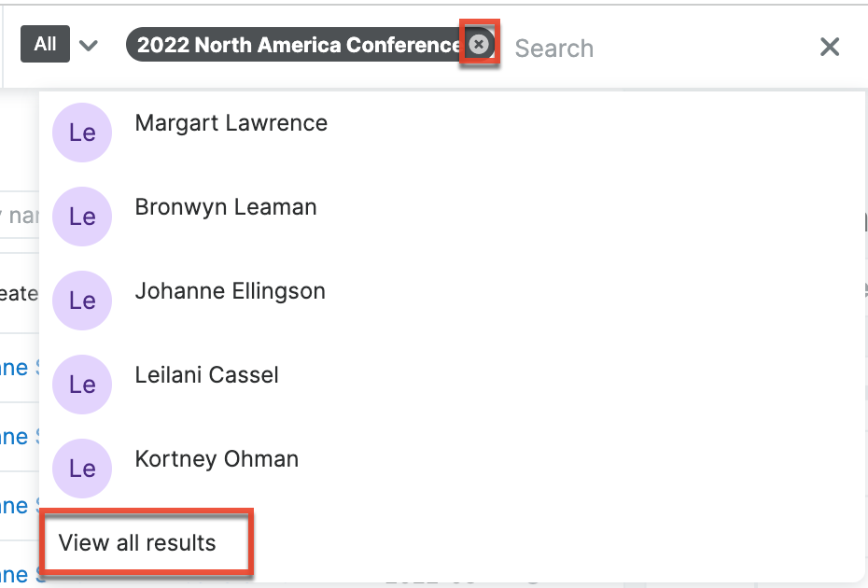
Task: Choose Kortney Ohman from the results list
Action: point(216,458)
